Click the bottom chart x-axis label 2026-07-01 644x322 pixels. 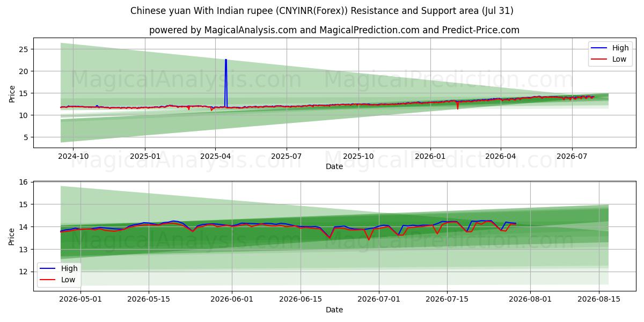coord(379,299)
